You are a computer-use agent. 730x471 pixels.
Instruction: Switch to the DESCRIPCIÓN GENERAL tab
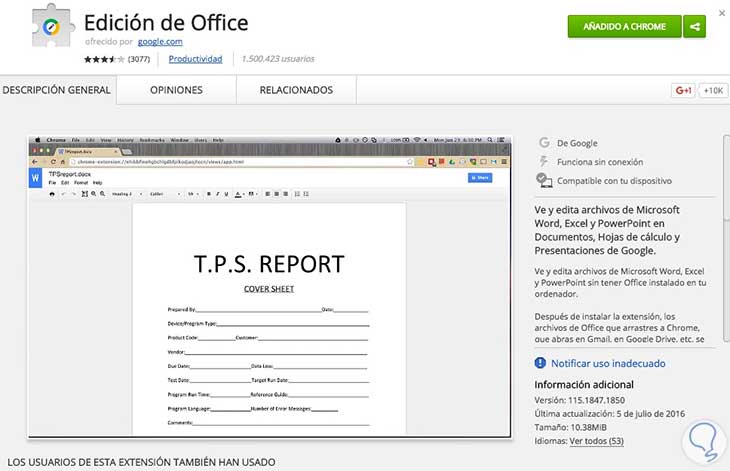57,90
